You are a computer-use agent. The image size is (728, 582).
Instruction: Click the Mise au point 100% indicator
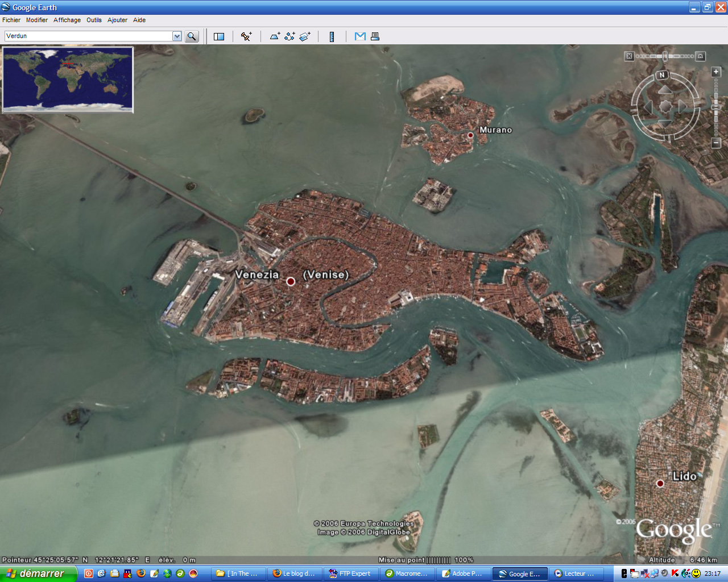[425, 560]
